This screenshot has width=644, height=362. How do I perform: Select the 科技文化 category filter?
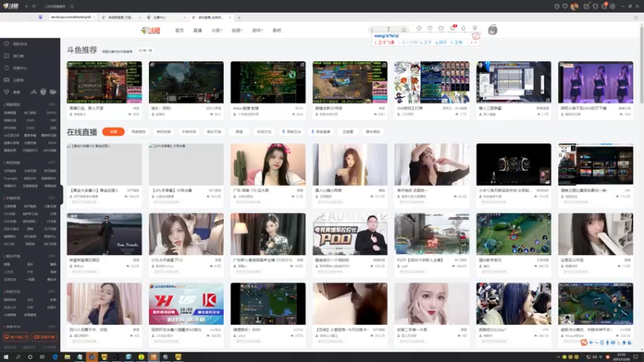coord(264,132)
